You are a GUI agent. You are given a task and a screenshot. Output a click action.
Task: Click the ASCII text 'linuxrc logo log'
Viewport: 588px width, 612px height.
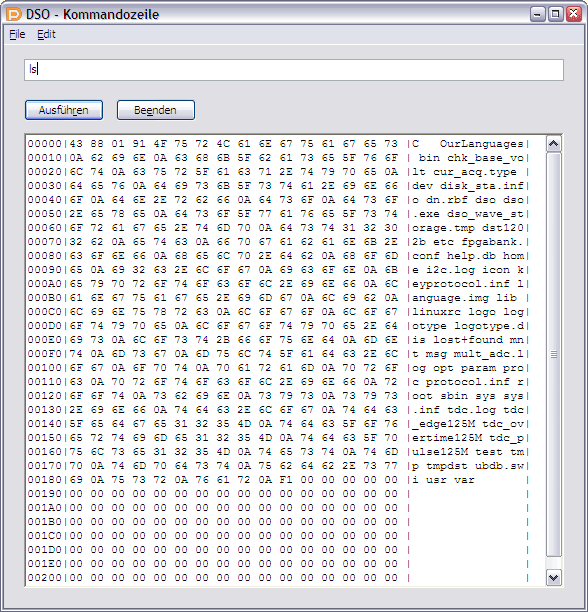tap(468, 312)
